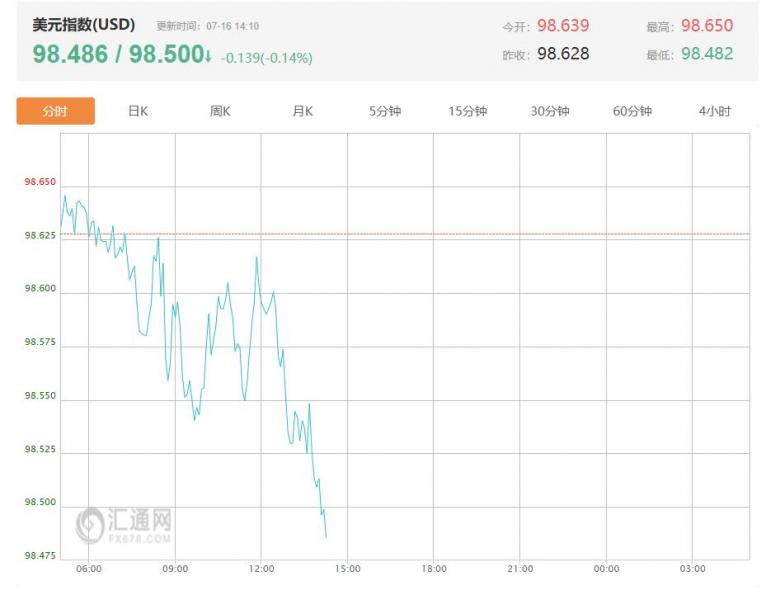This screenshot has height=600, width=780.
Task: Click the 美元指数(USD) title
Action: (x=84, y=25)
